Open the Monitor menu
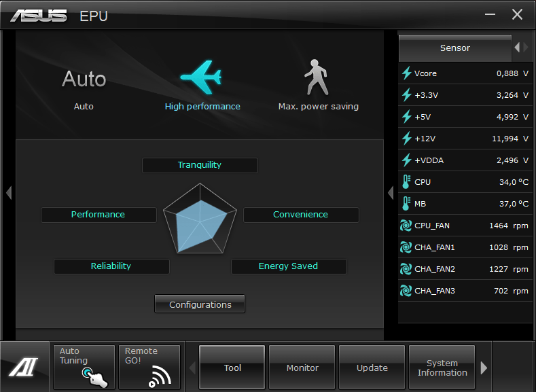 (x=302, y=368)
